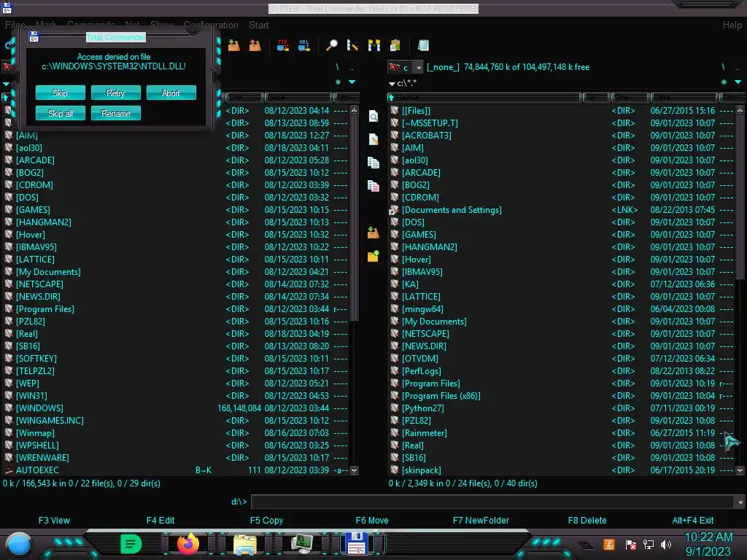Click the Pack files toolbar icon
This screenshot has height=560, width=747.
[x=234, y=45]
